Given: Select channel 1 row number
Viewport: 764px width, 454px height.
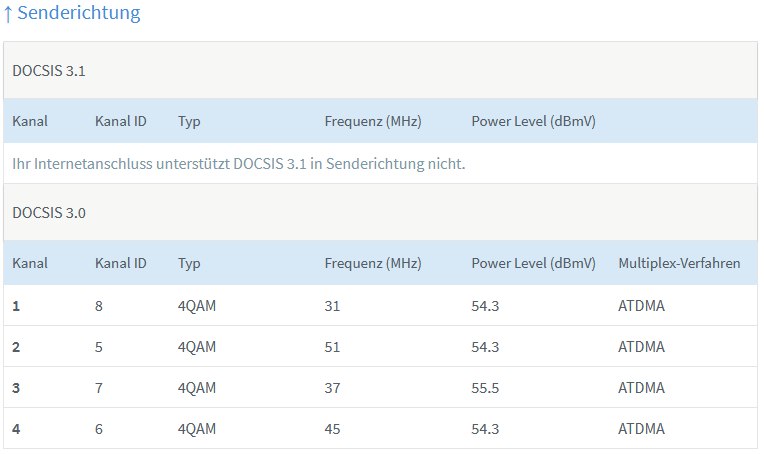Looking at the screenshot, I should [x=16, y=306].
